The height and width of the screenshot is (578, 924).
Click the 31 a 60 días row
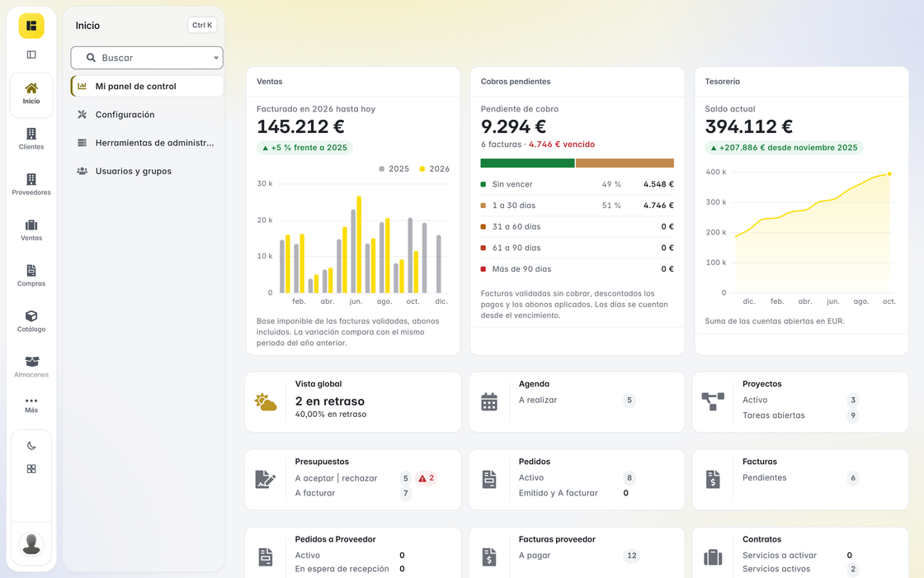tap(577, 226)
